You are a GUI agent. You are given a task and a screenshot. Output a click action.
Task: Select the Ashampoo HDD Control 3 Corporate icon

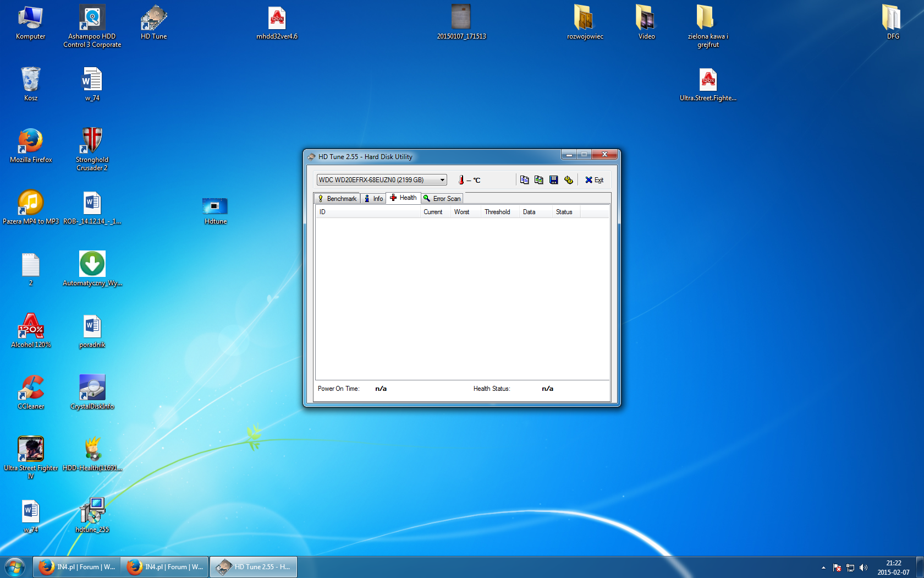[x=92, y=26]
